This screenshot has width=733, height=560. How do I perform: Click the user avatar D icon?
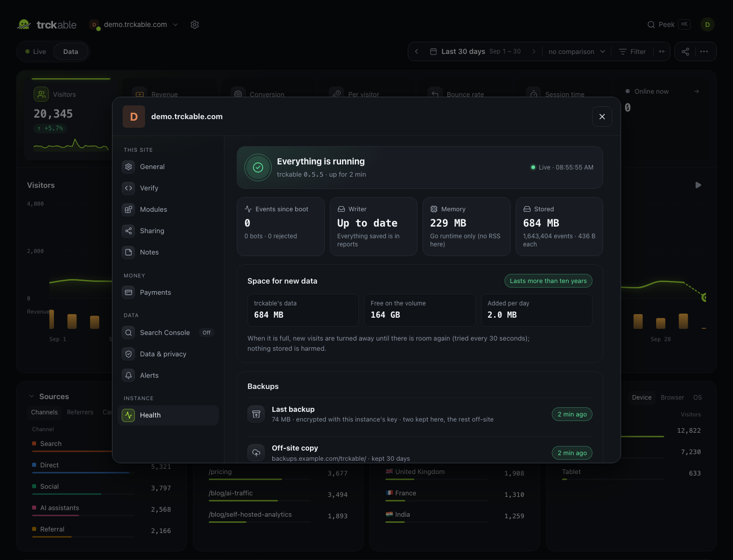[708, 24]
